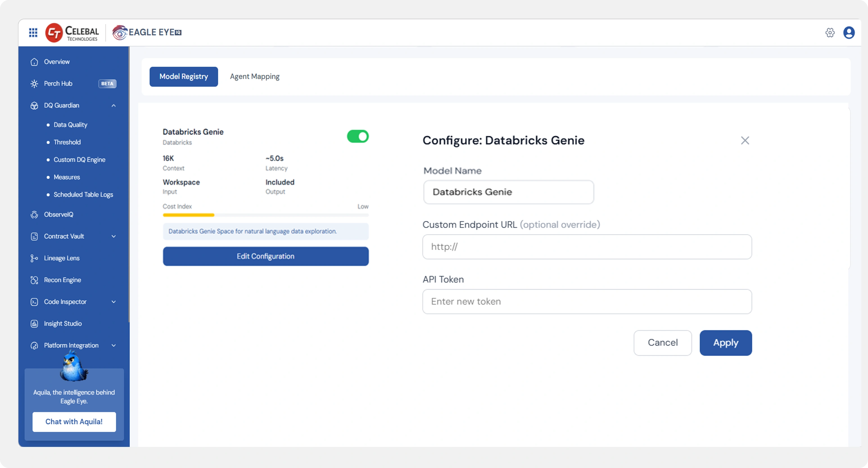Click the Aquila blue bird mascot
This screenshot has height=468, width=868.
[x=73, y=366]
